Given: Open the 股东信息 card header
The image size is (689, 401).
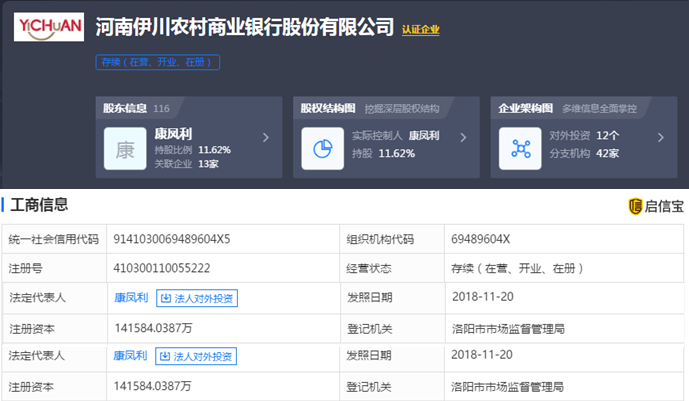Looking at the screenshot, I should (128, 108).
